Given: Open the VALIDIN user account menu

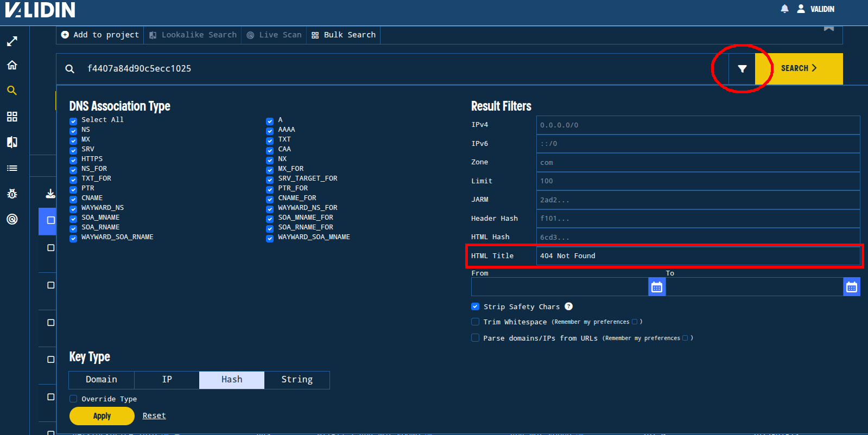Looking at the screenshot, I should (816, 9).
